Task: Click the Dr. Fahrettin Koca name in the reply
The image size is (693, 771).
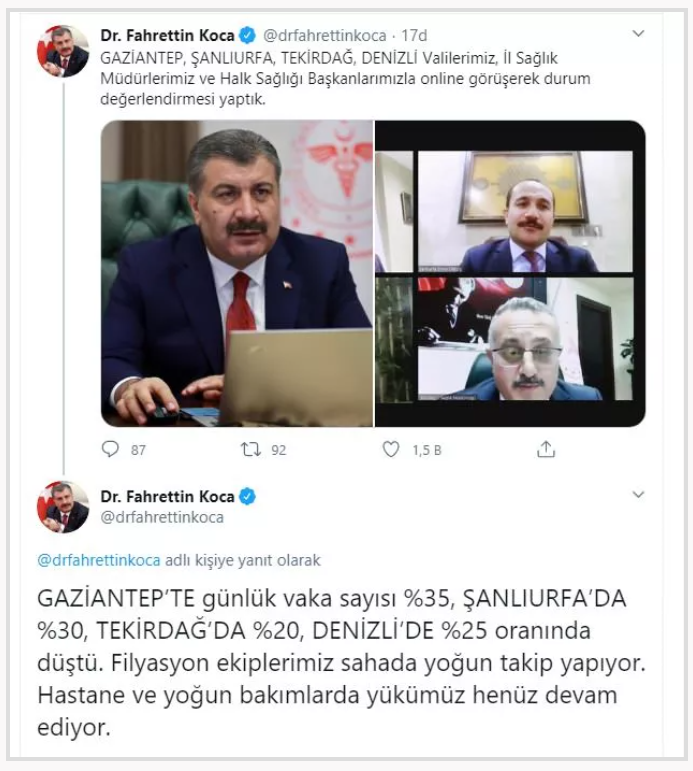Action: coord(167,497)
